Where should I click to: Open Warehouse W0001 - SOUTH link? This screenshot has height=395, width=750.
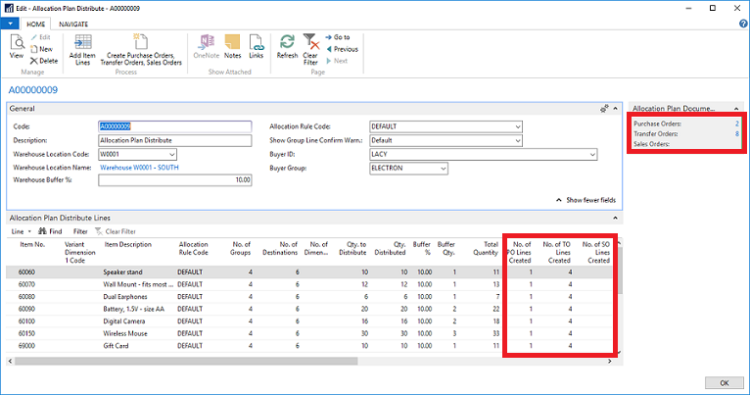coord(139,168)
